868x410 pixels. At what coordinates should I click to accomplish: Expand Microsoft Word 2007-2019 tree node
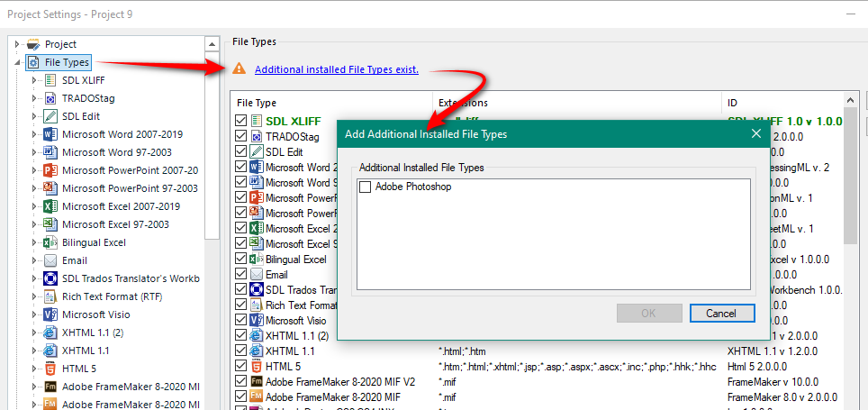[x=34, y=134]
